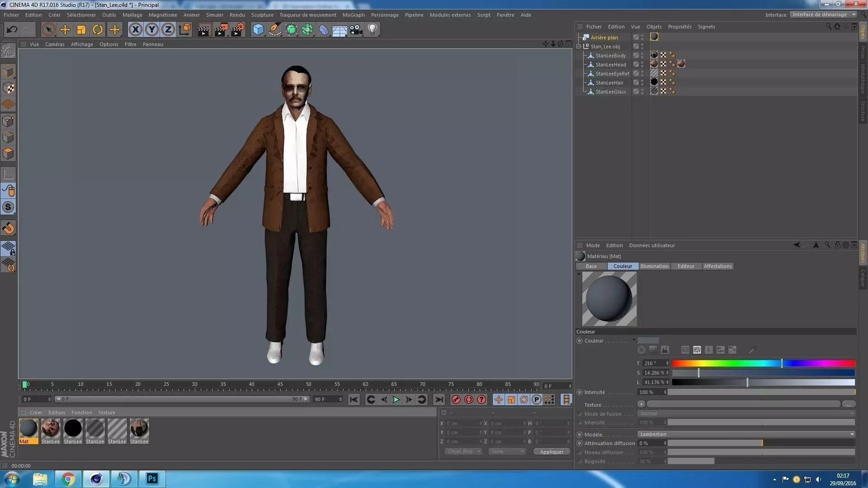Click the Cube primitive object icon
The height and width of the screenshot is (488, 868).
tap(258, 30)
